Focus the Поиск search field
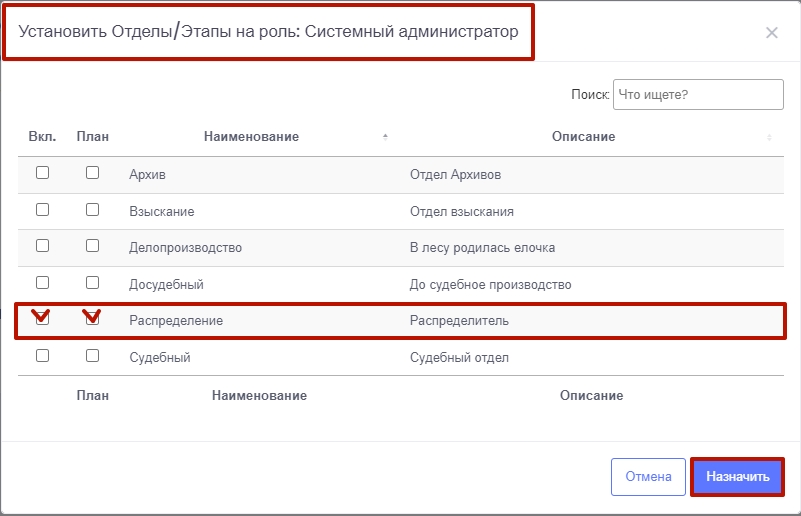801x516 pixels. 697,95
